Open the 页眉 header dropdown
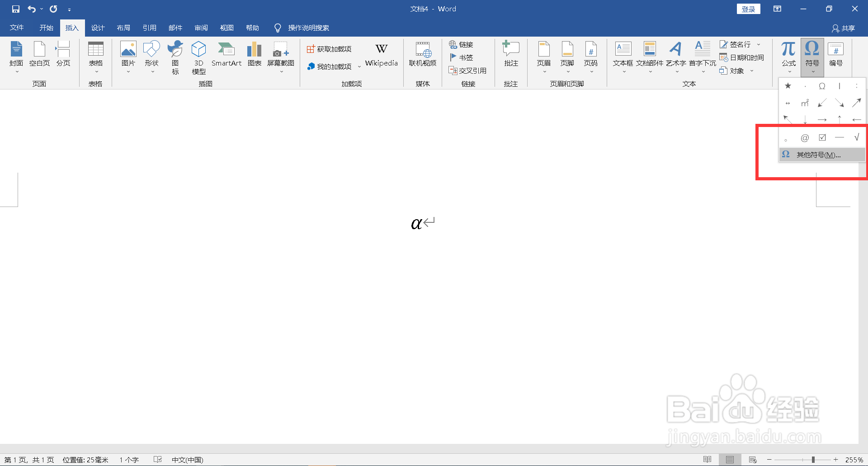This screenshot has height=466, width=868. 544,56
